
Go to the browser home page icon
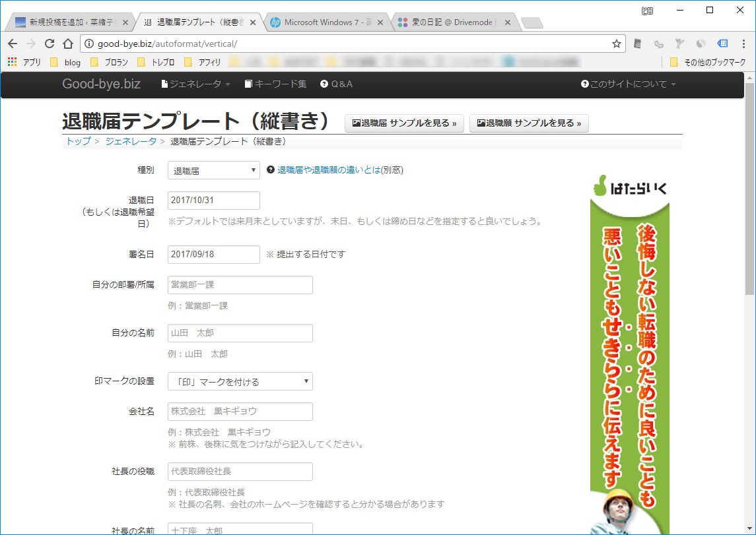(x=68, y=44)
